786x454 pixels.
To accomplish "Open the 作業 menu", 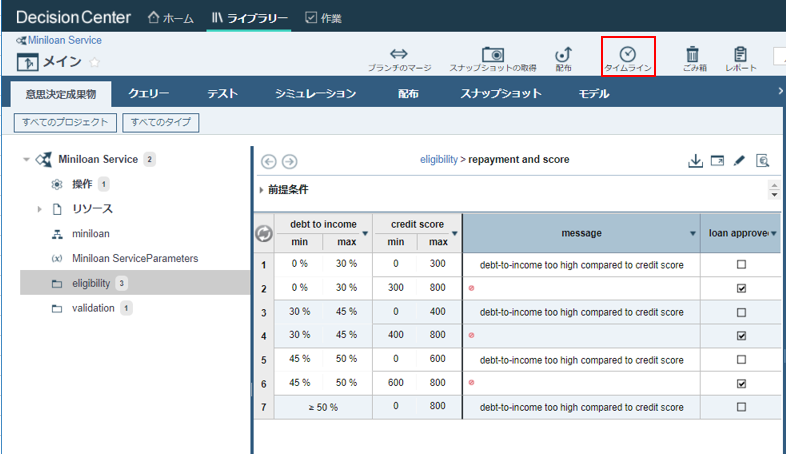I will [323, 18].
